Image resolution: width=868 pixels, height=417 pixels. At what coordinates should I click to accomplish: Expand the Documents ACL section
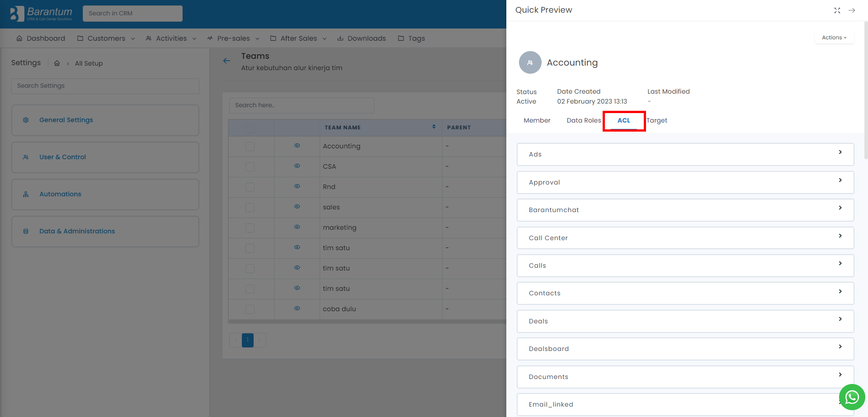685,377
